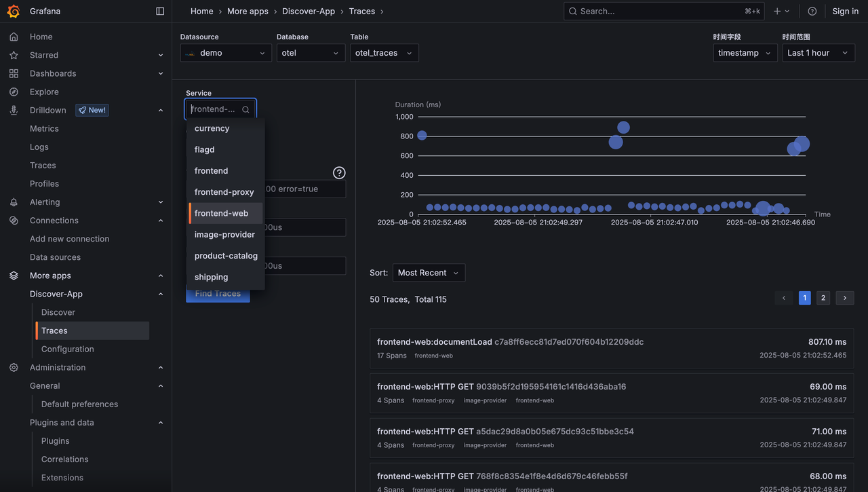Toggle the sidebar dock icon
The height and width of the screenshot is (492, 868).
pos(160,11)
